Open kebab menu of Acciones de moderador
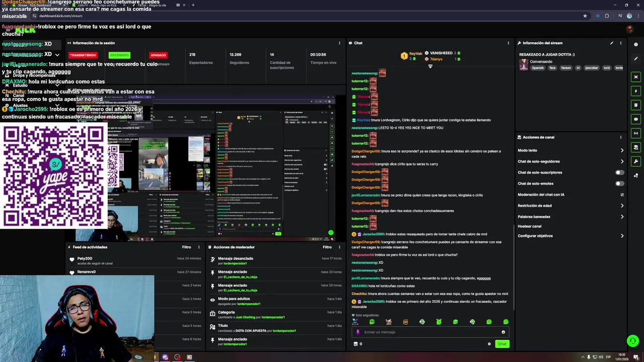Image resolution: width=644 pixels, height=362 pixels. coord(340,247)
